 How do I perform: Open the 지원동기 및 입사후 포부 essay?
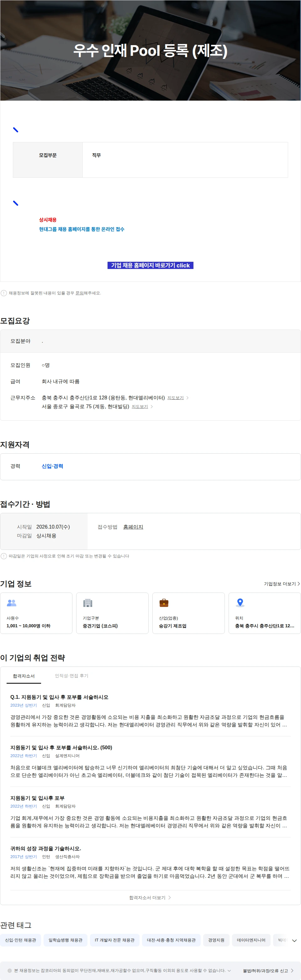point(37,798)
